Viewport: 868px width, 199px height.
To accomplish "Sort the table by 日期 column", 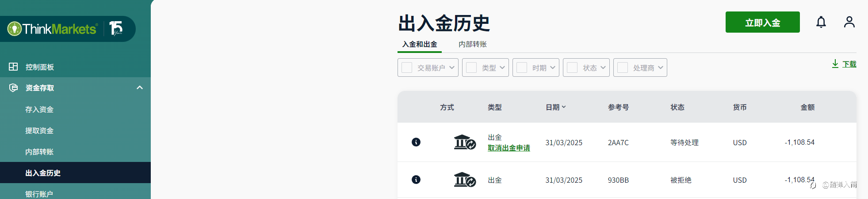I will 555,107.
